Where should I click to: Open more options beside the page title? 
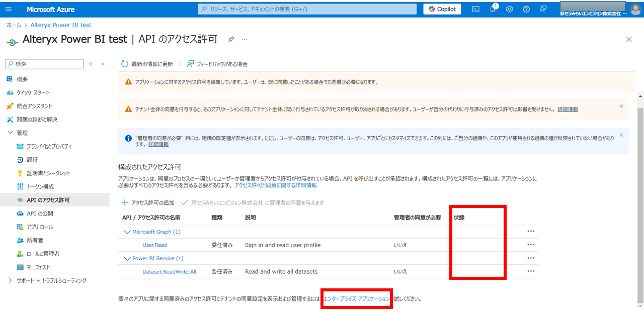click(x=245, y=39)
